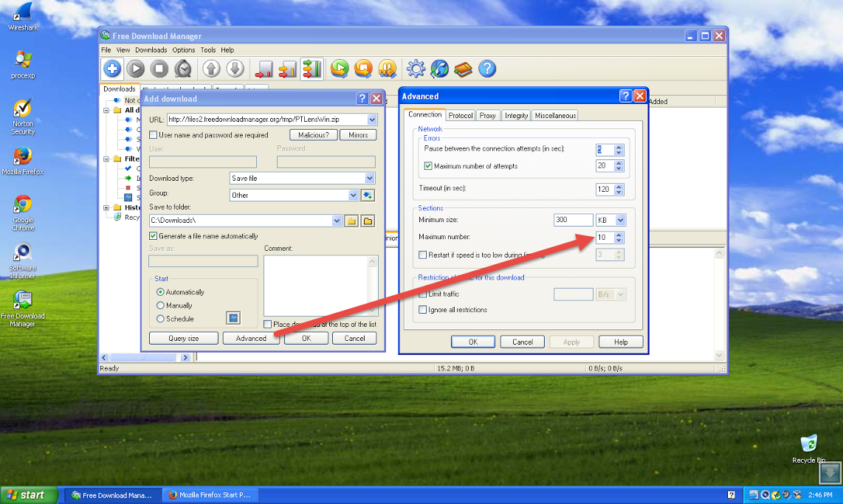Screen dimensions: 843x504
Task: Click the Query size button
Action: 183,338
